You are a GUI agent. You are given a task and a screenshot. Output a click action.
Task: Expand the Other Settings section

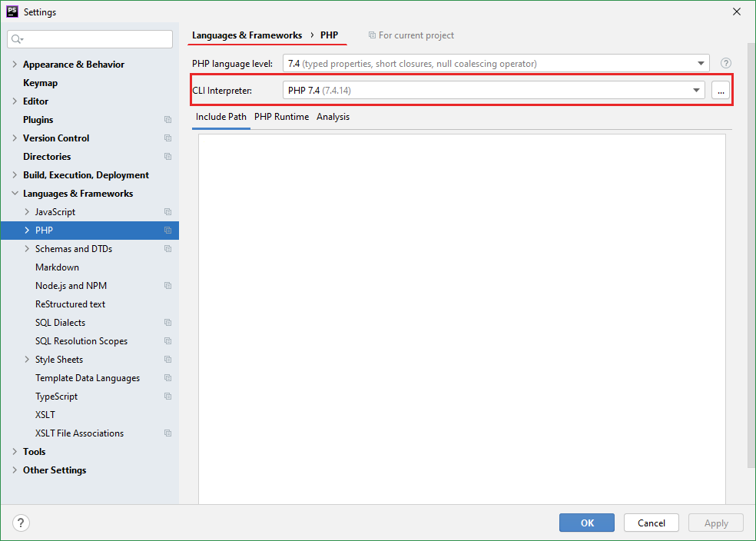point(15,470)
